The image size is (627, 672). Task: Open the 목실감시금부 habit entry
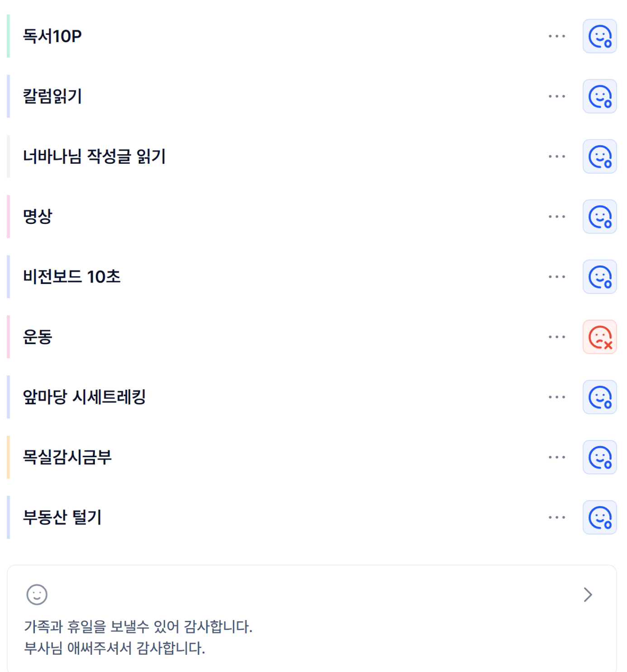point(67,457)
